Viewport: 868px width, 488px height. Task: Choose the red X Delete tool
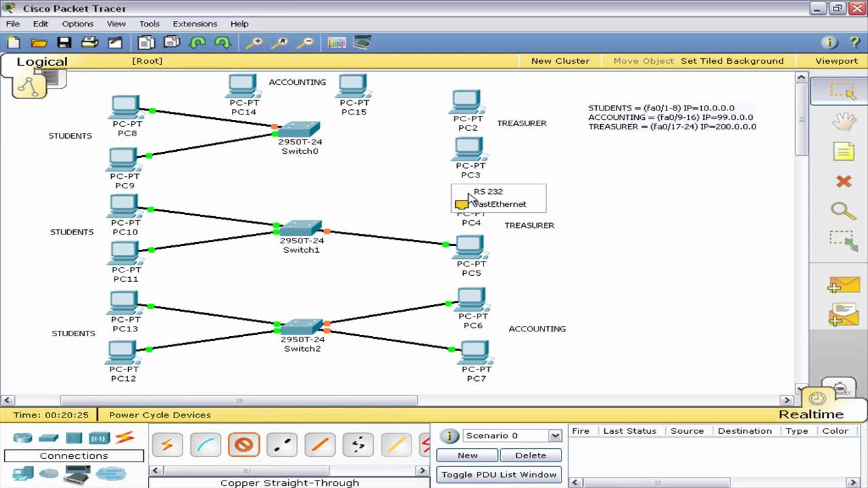pos(844,182)
